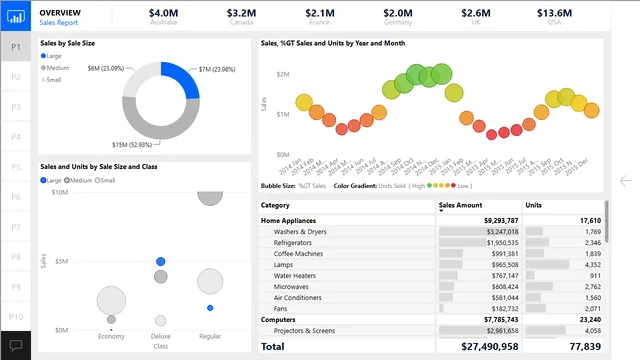The width and height of the screenshot is (640, 360).
Task: Collapse the Computers category row
Action: coord(431,320)
